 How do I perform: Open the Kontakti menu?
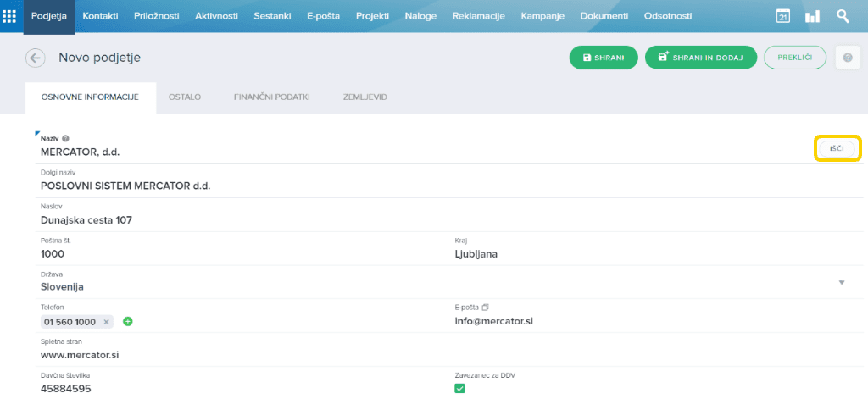[x=100, y=16]
